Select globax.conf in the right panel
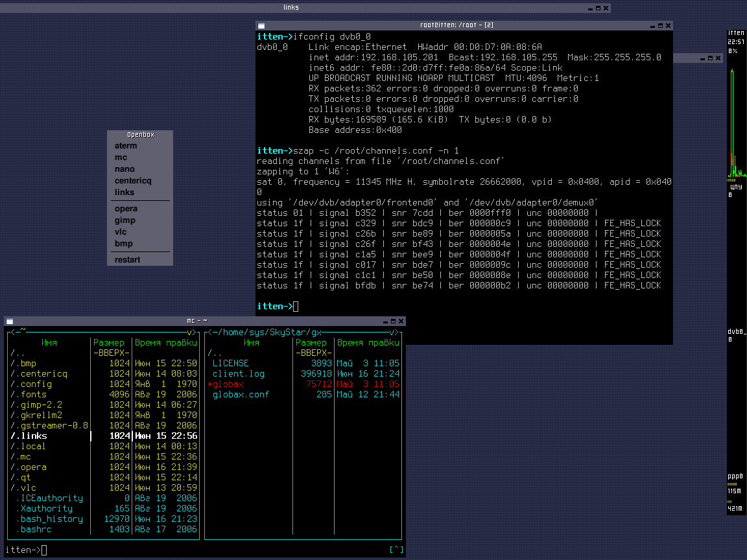 (x=241, y=395)
